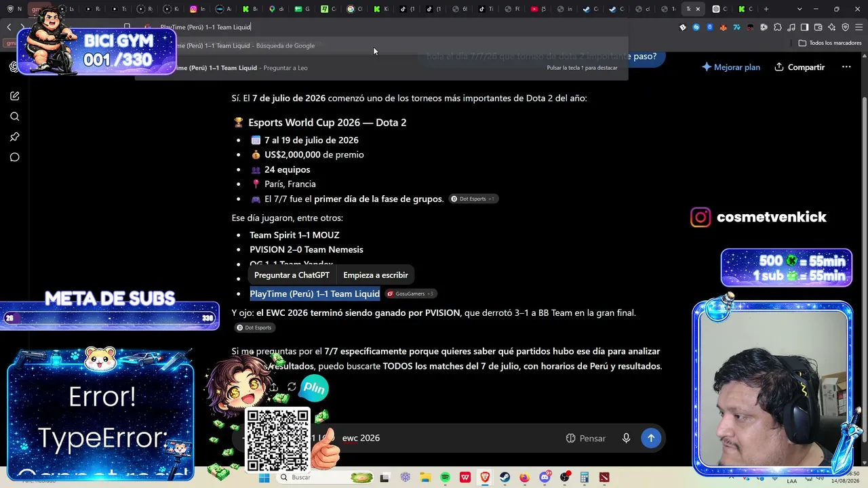868x488 pixels.
Task: Toggle the Pensar thinking mode
Action: point(586,439)
